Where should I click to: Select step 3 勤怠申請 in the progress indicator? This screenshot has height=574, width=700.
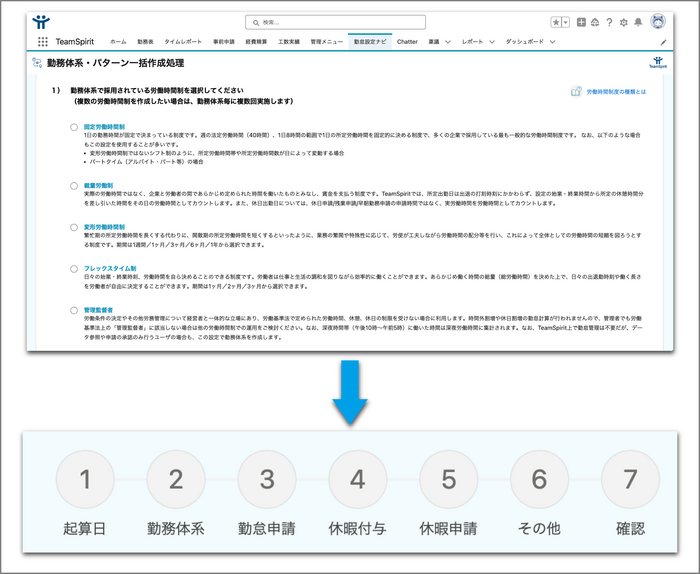(x=267, y=479)
